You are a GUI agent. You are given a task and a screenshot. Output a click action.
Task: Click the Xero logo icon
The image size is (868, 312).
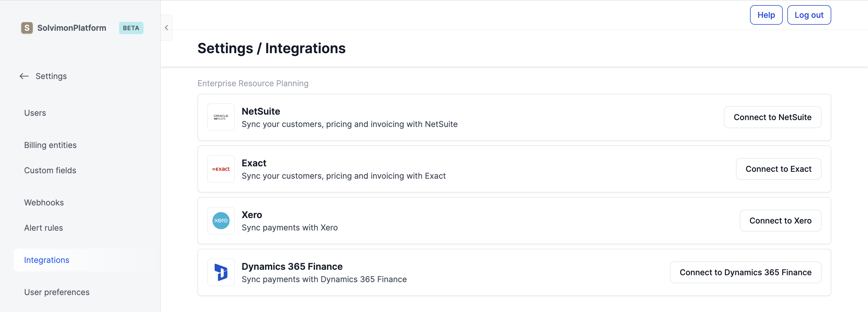[x=221, y=221]
